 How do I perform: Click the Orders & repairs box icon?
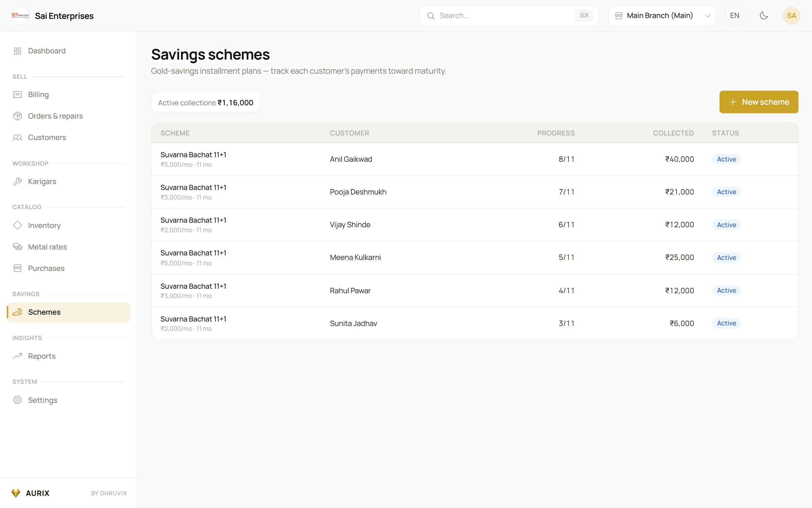click(x=17, y=116)
